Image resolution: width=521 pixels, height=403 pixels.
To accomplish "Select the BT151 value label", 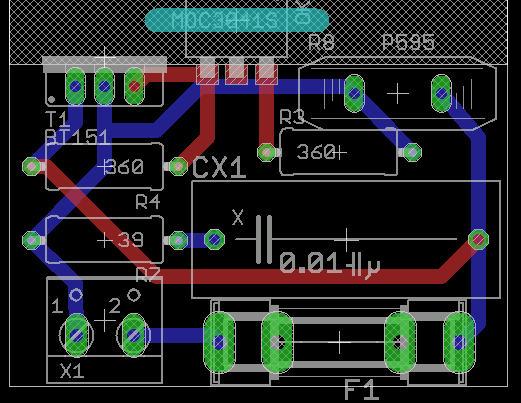I will point(77,137).
